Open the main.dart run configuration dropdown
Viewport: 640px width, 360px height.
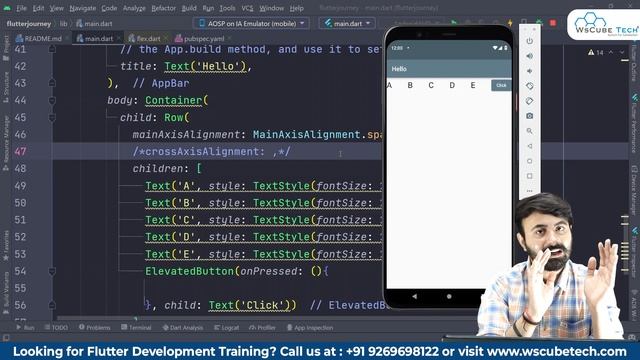coord(347,24)
